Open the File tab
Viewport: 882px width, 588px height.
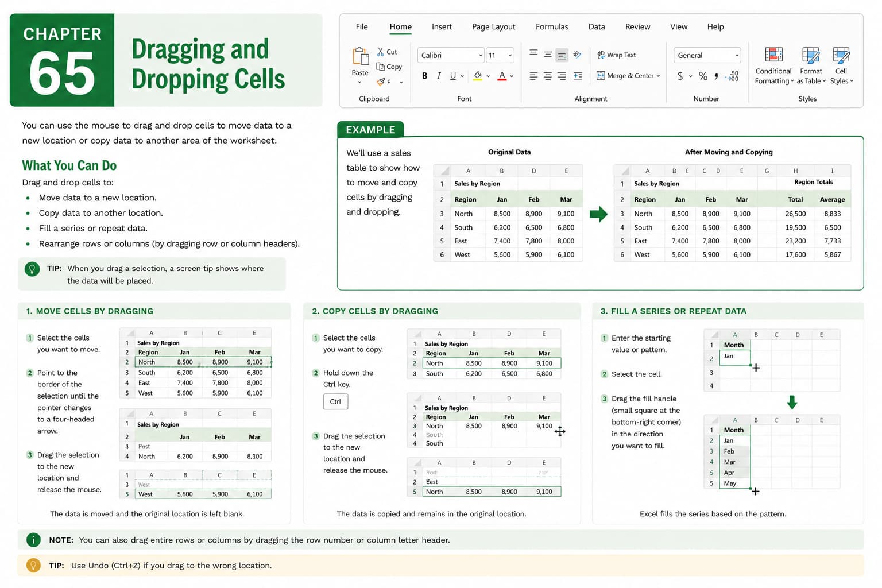(362, 26)
